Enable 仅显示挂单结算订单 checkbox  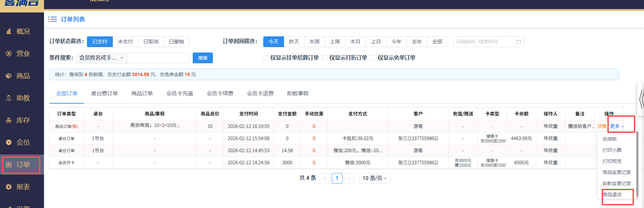[266, 58]
